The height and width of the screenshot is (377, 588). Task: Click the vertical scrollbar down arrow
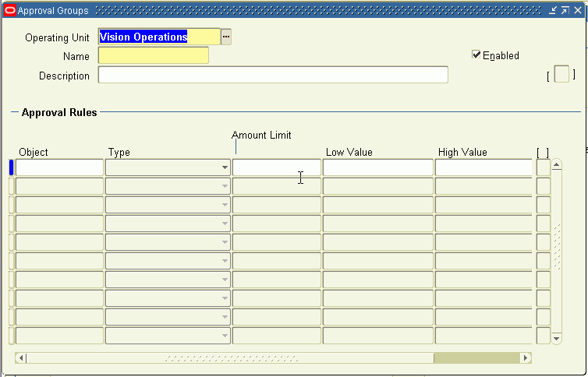(557, 338)
